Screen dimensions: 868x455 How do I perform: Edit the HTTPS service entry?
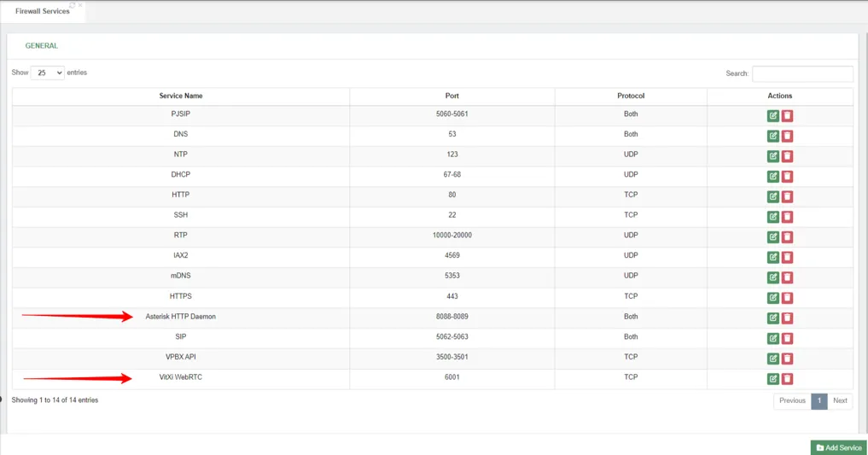pos(772,298)
